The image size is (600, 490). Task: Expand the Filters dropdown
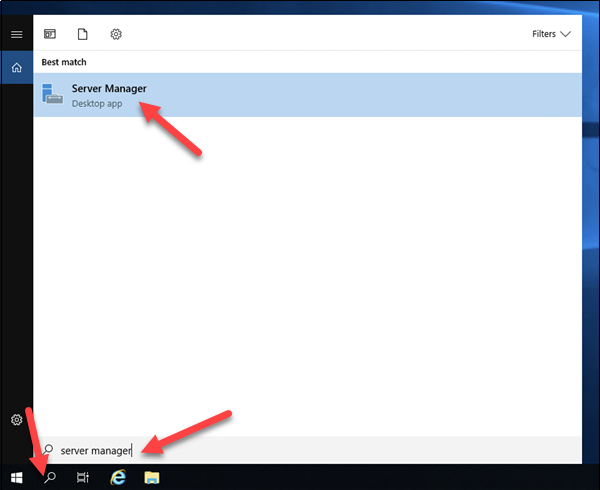coord(551,34)
